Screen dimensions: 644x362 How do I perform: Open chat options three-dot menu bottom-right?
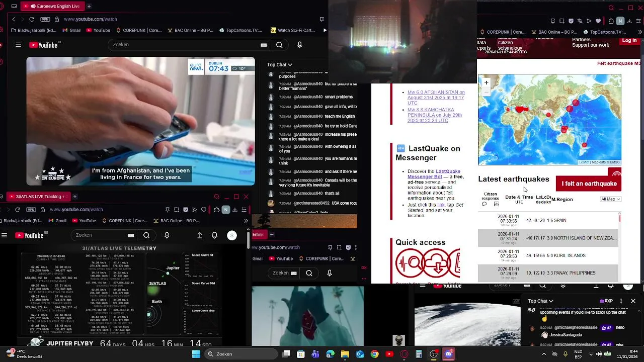pos(621,301)
